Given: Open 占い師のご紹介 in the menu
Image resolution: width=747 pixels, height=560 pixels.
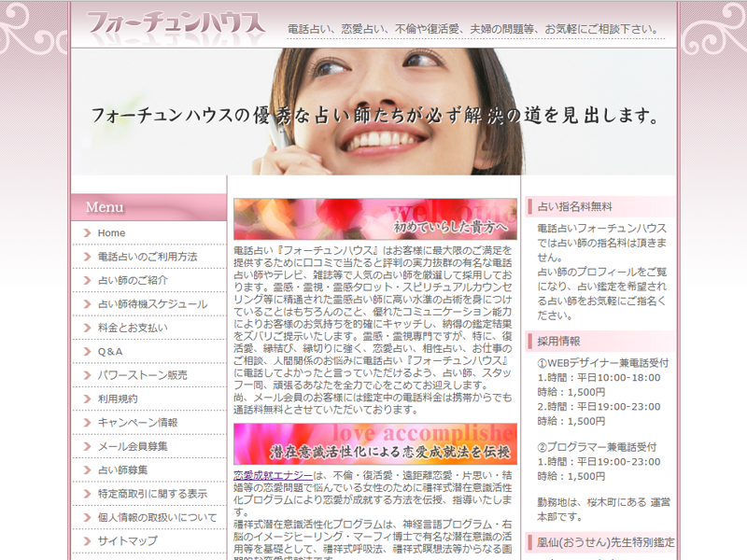Looking at the screenshot, I should [x=133, y=281].
